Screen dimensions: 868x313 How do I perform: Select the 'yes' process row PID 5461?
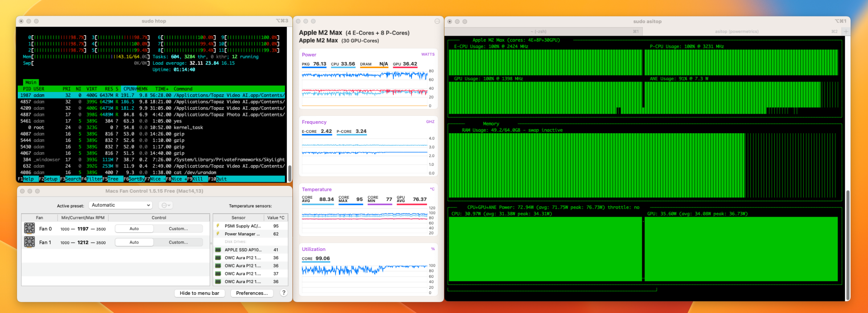coord(151,121)
